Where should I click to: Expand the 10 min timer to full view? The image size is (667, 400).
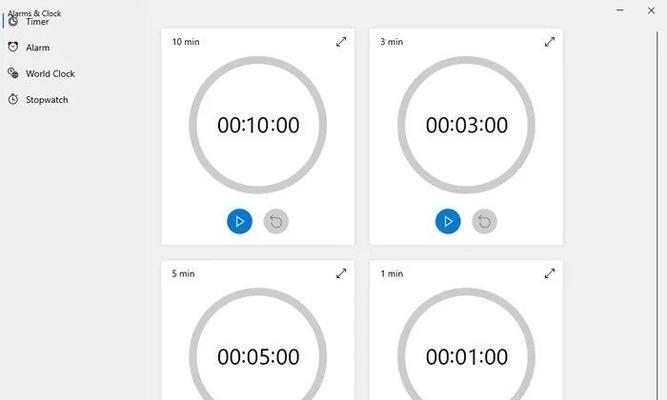click(341, 42)
